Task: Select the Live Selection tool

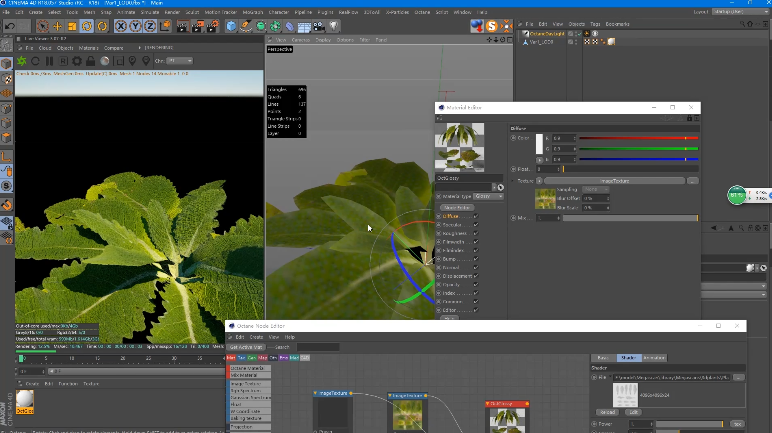Action: pyautogui.click(x=42, y=26)
